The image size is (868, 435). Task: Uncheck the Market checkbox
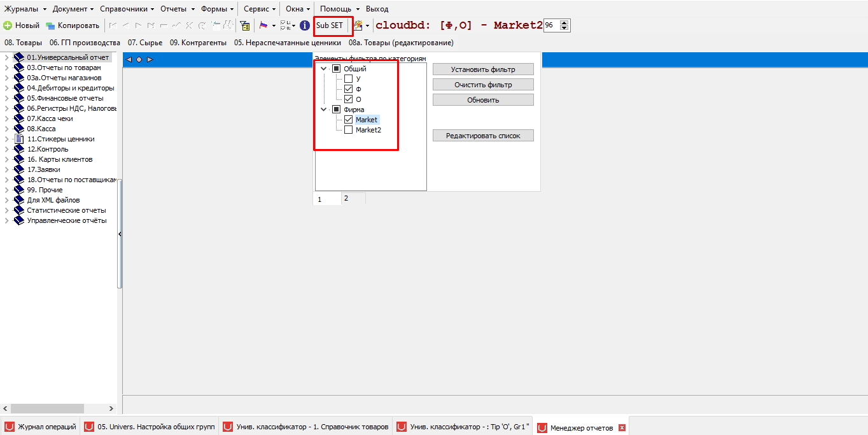pos(348,120)
